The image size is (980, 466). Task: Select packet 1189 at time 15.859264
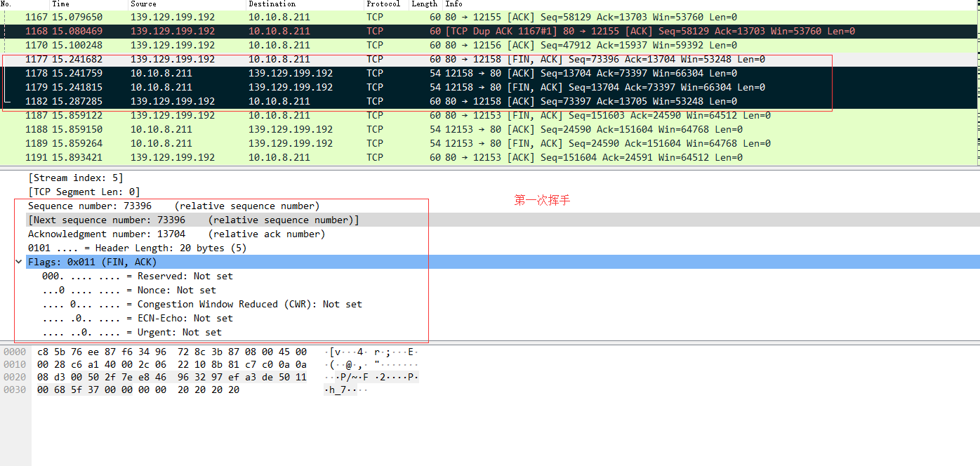pos(490,143)
